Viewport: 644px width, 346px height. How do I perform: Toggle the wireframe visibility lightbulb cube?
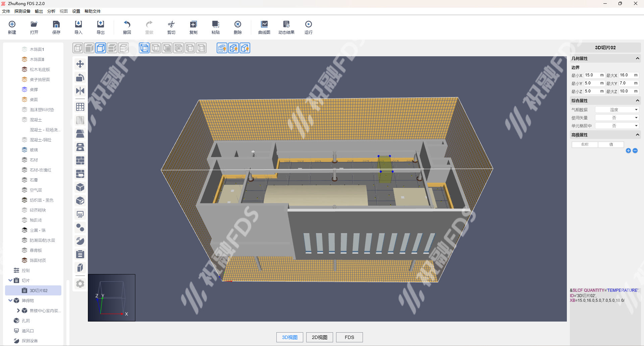[233, 48]
